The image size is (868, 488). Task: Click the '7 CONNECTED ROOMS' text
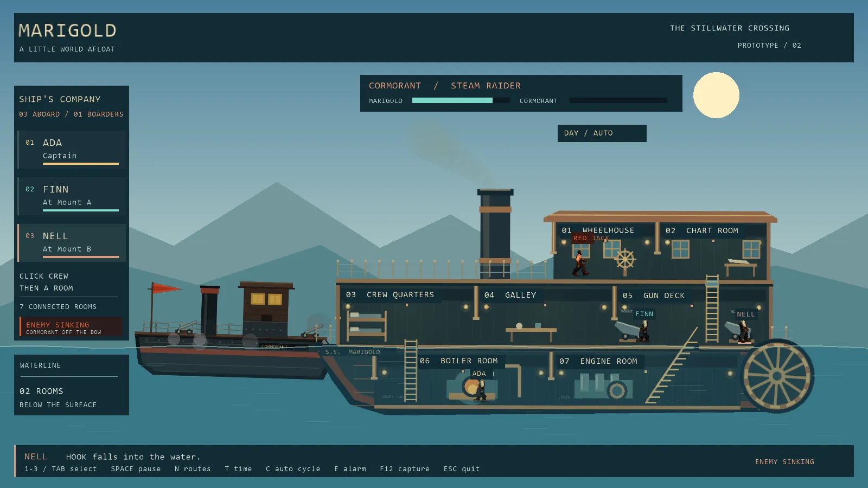click(x=58, y=307)
